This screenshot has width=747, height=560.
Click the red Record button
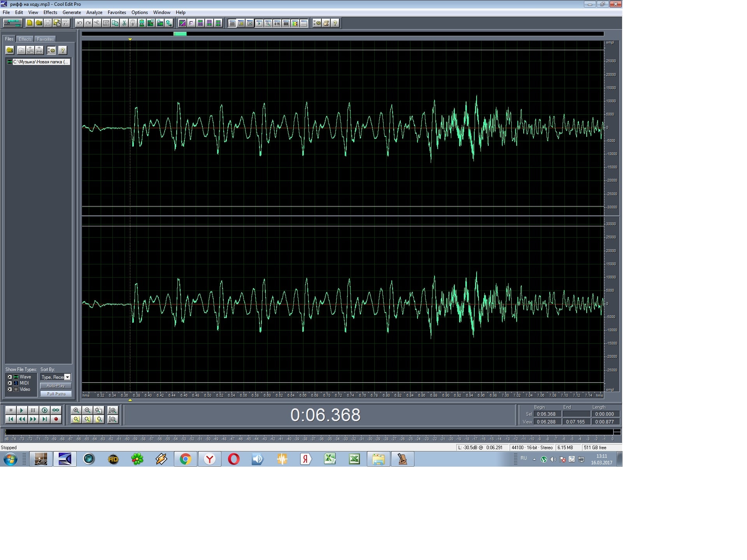coord(56,419)
